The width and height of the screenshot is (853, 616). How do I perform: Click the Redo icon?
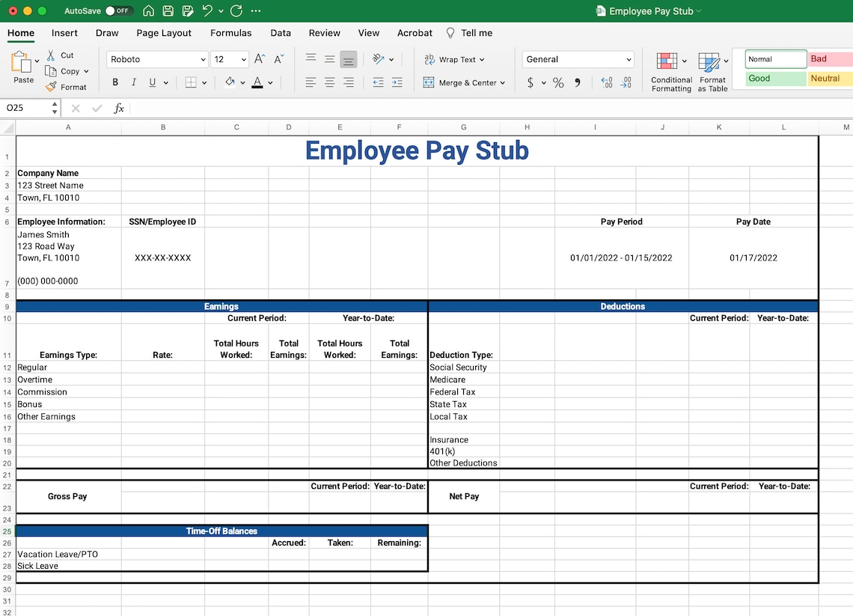coord(236,11)
